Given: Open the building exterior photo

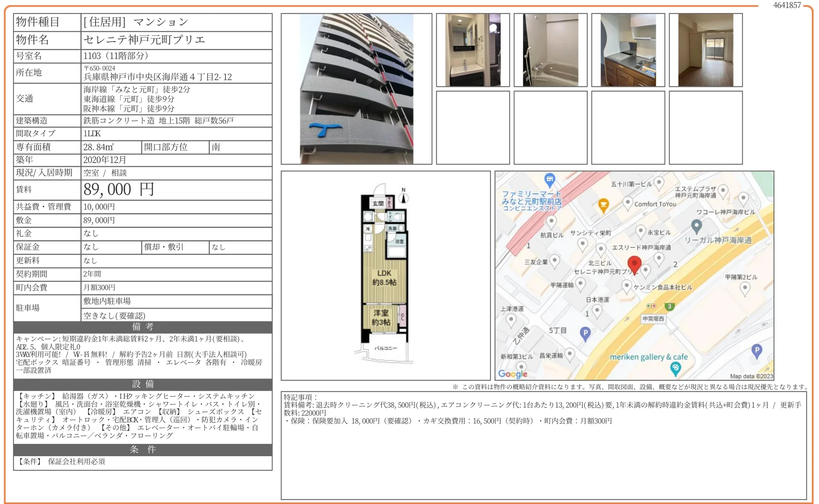Looking at the screenshot, I should [357, 88].
